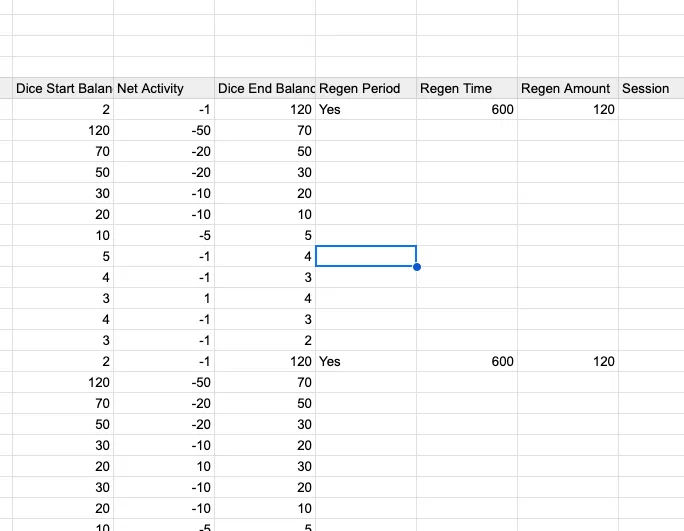The height and width of the screenshot is (531, 684).
Task: Click the blue-outlined empty Regen Period cell
Action: coord(365,255)
